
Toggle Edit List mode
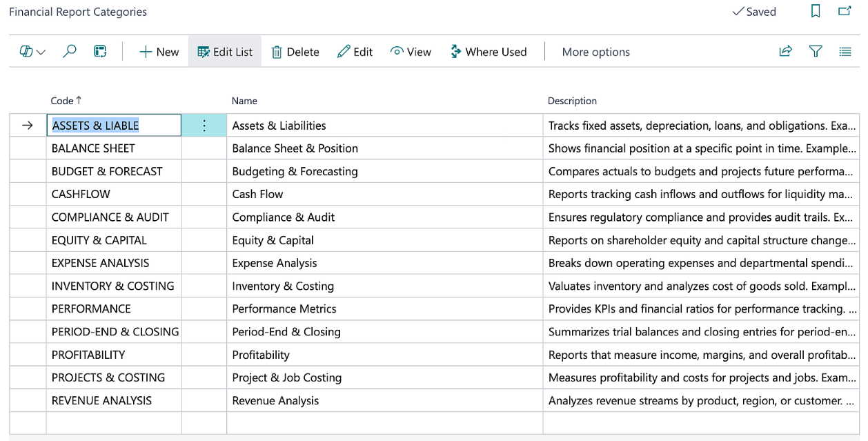tap(224, 51)
